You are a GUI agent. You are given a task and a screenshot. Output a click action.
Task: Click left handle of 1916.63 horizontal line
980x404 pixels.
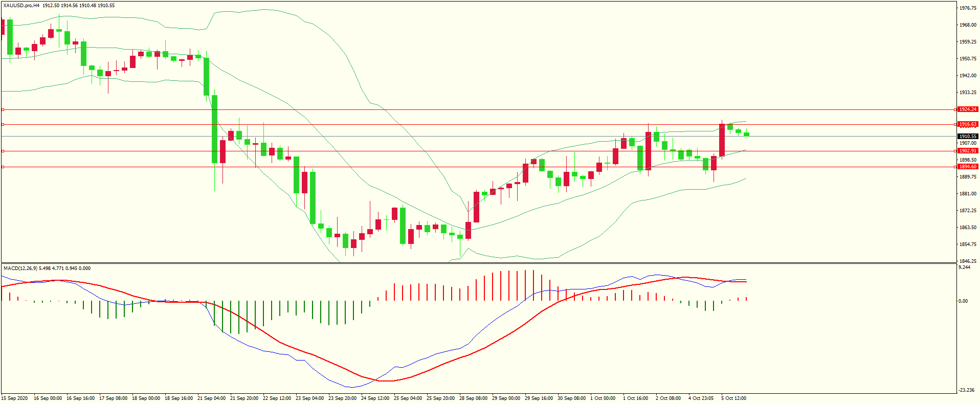(3, 124)
